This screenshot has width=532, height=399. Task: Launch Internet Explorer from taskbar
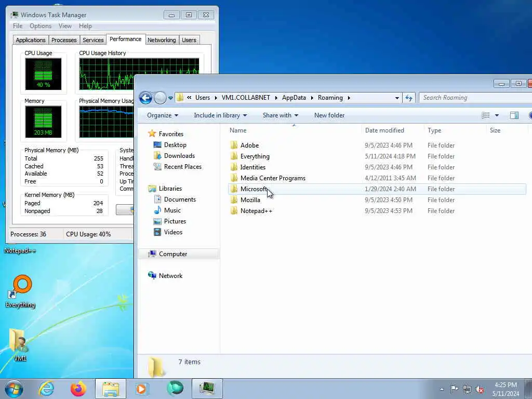46,389
